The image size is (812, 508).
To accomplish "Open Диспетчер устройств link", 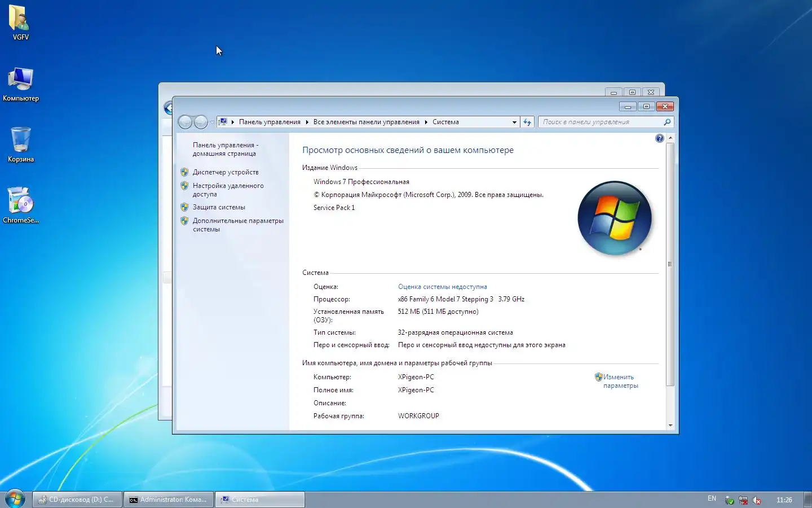I will coord(226,172).
